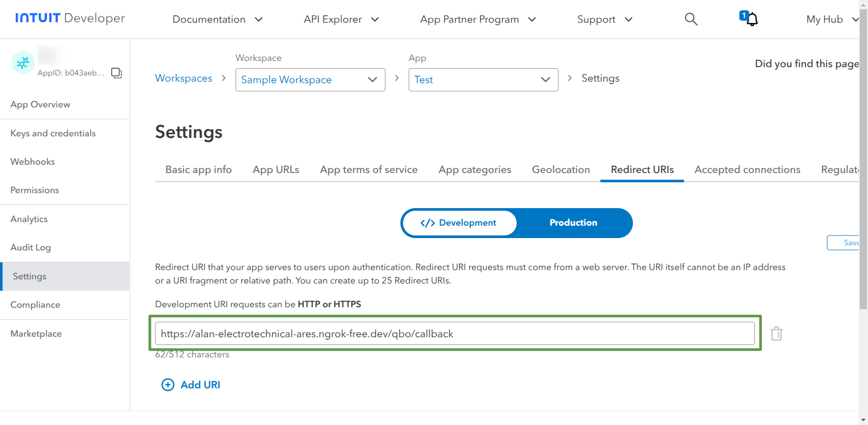Click Add URI link
Viewport: 868px width, 425px height.
click(x=200, y=385)
